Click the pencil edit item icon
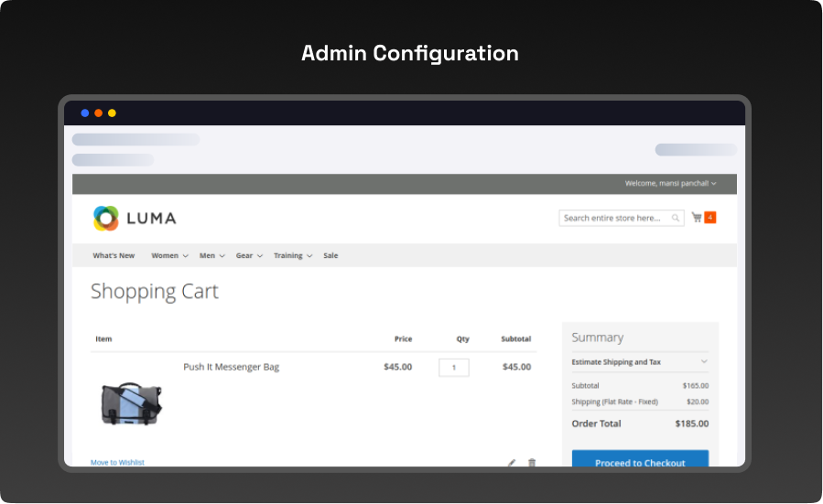 point(512,463)
